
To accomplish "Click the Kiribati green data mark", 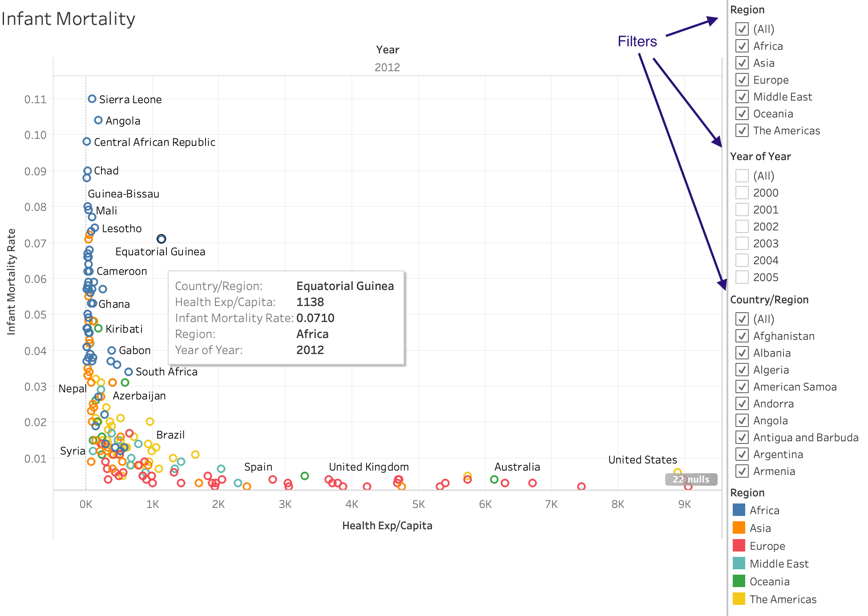I will point(99,328).
